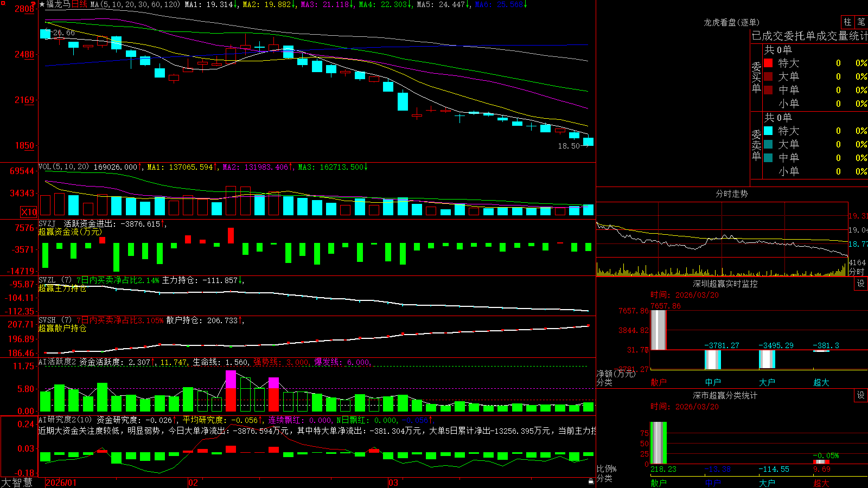
Task: Click the star icon beside 福龙马
Action: [42, 4]
